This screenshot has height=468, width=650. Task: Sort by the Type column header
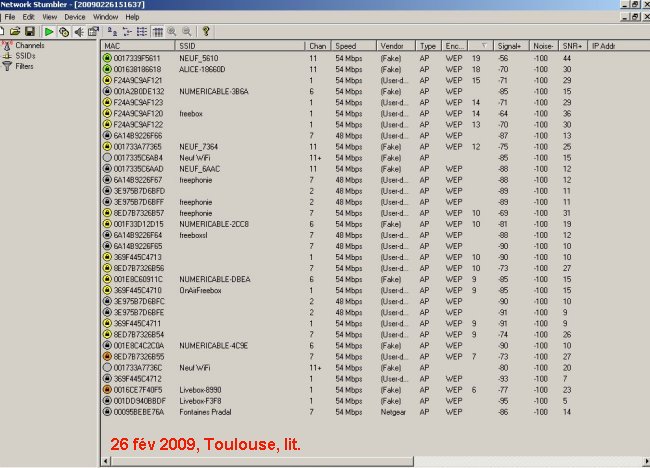coord(428,46)
